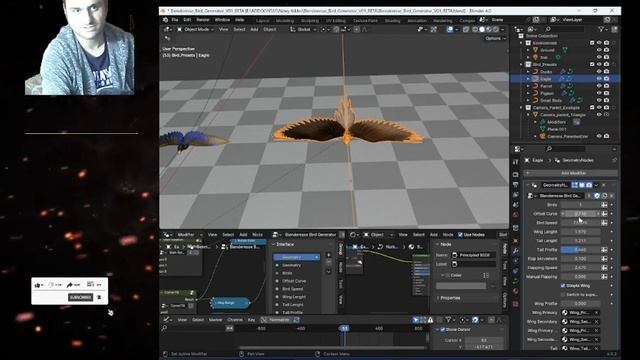Switch viewport to solid shading
640x360 pixels.
(482, 29)
